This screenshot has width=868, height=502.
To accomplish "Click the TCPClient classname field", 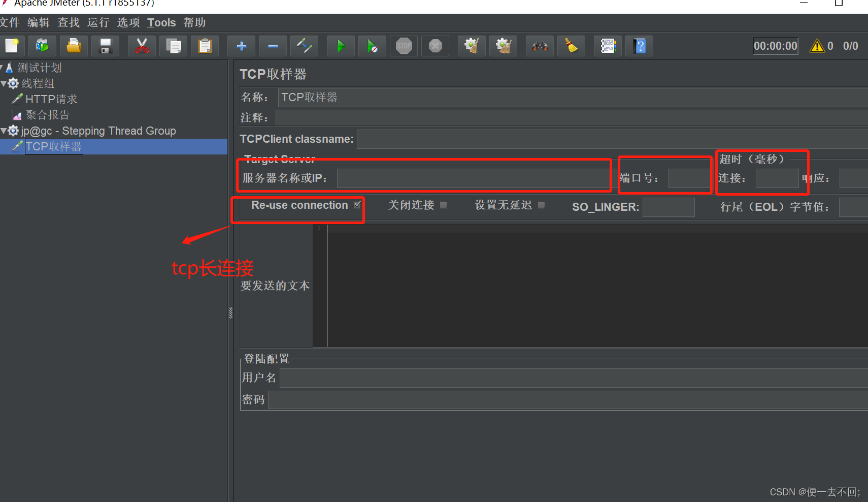I will pos(612,139).
